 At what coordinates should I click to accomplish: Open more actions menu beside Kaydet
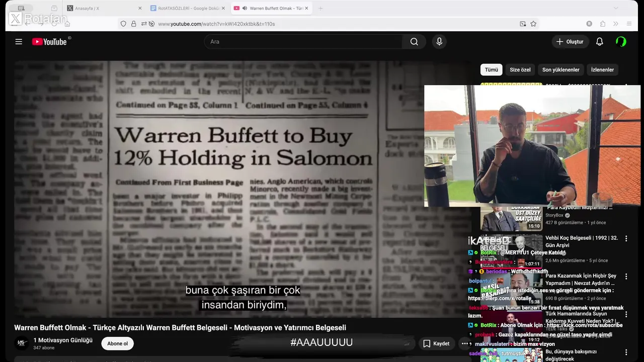tap(464, 343)
